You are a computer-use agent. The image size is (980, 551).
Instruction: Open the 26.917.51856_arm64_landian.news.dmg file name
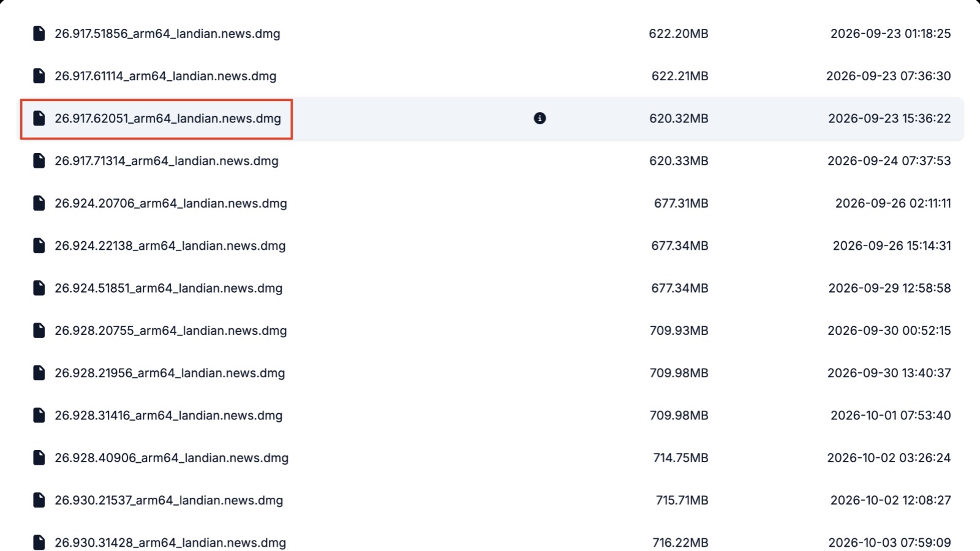[167, 34]
